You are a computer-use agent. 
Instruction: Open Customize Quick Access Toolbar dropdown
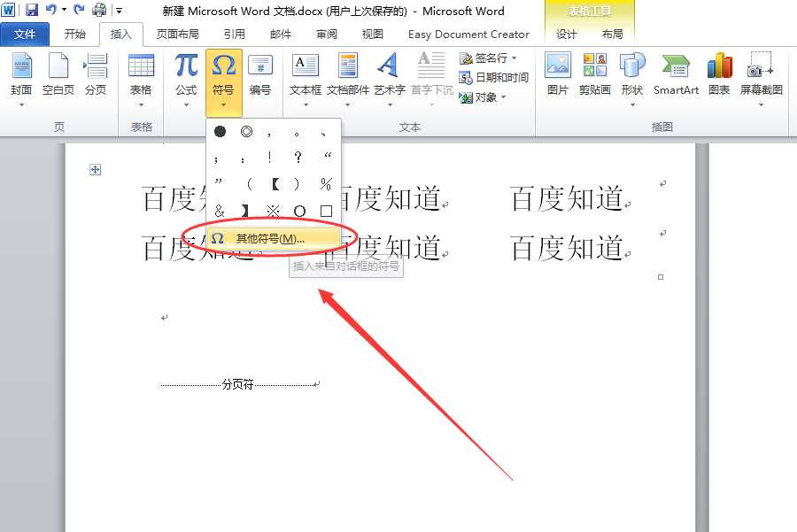pos(119,10)
